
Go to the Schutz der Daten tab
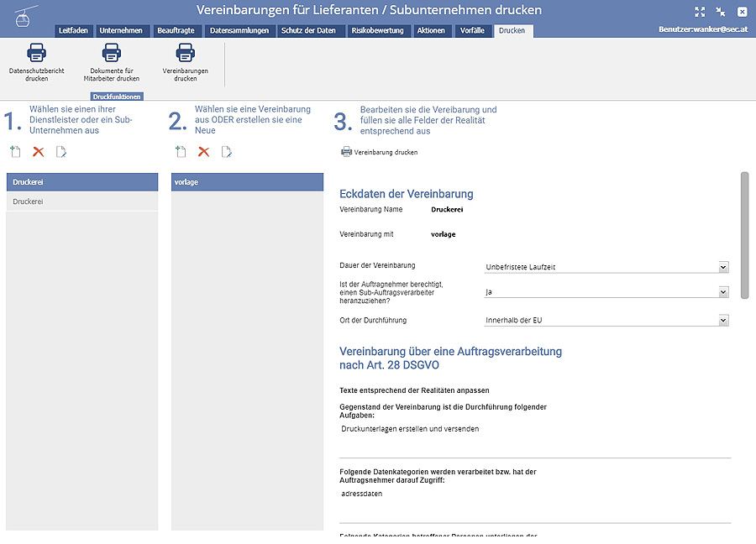308,31
